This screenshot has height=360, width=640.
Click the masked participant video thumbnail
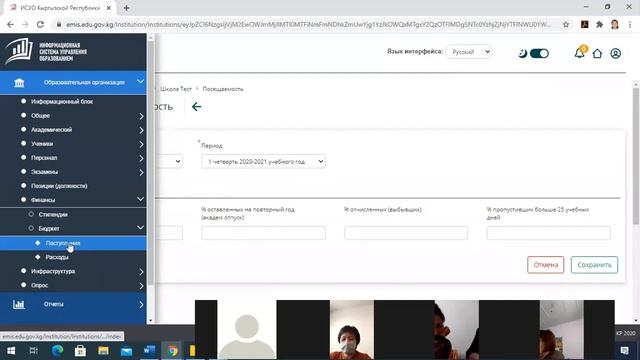pos(351,330)
